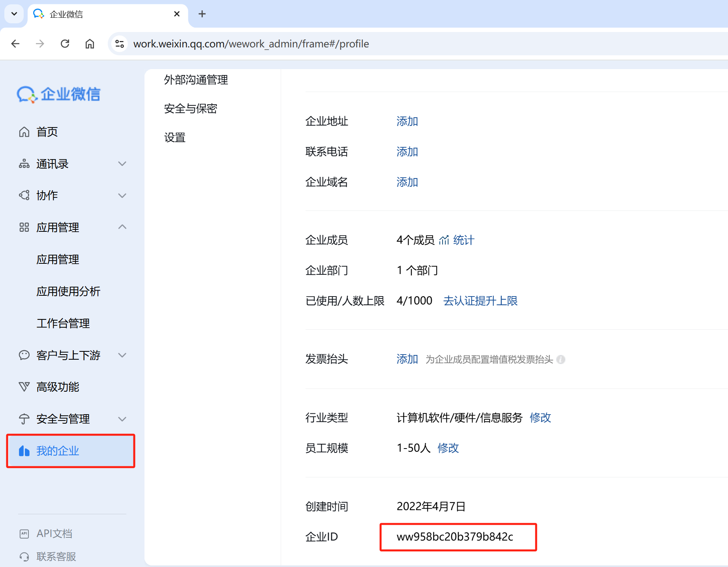This screenshot has height=567, width=728.
Task: Click the browser address bar URL
Action: point(251,44)
